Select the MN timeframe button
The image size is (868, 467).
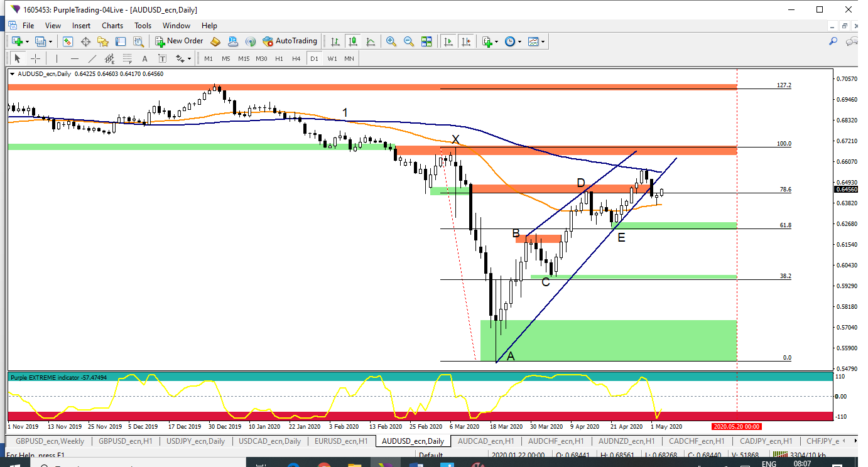(349, 58)
